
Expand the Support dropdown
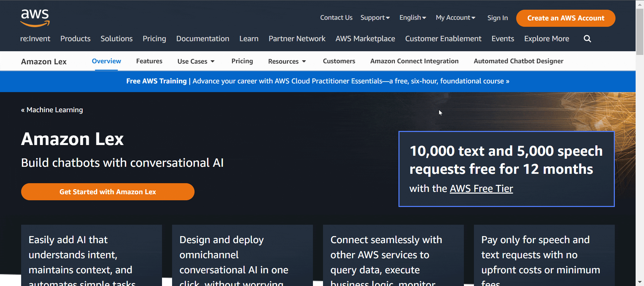pyautogui.click(x=375, y=18)
